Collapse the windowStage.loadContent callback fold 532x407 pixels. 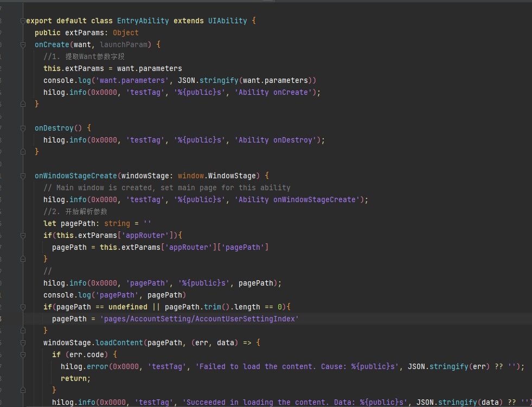[23, 343]
